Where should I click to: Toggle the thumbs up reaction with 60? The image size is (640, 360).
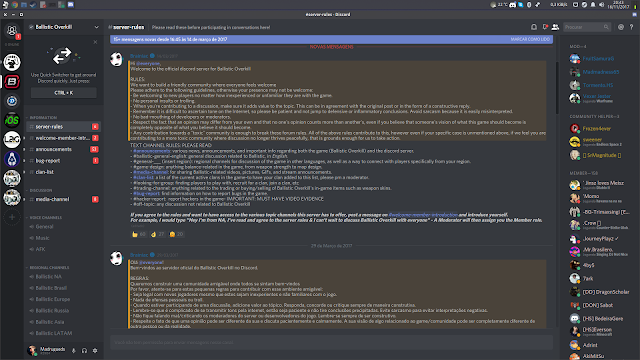point(139,234)
